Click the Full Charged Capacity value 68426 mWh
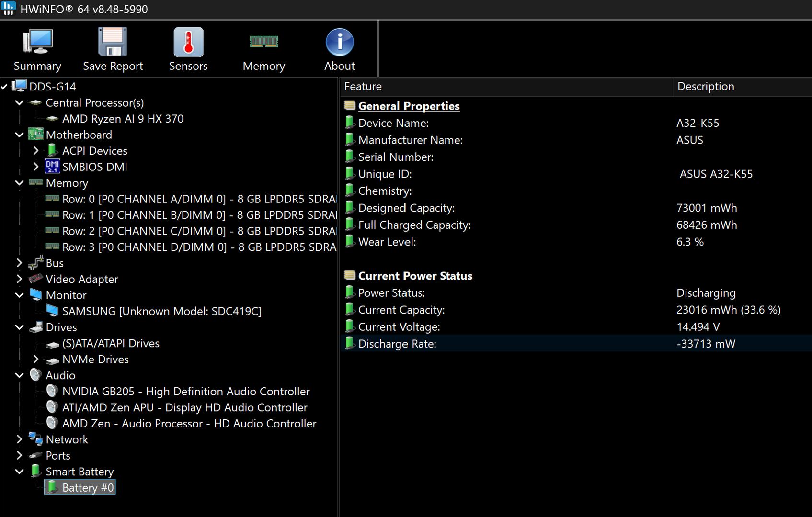The width and height of the screenshot is (812, 517). [x=707, y=225]
